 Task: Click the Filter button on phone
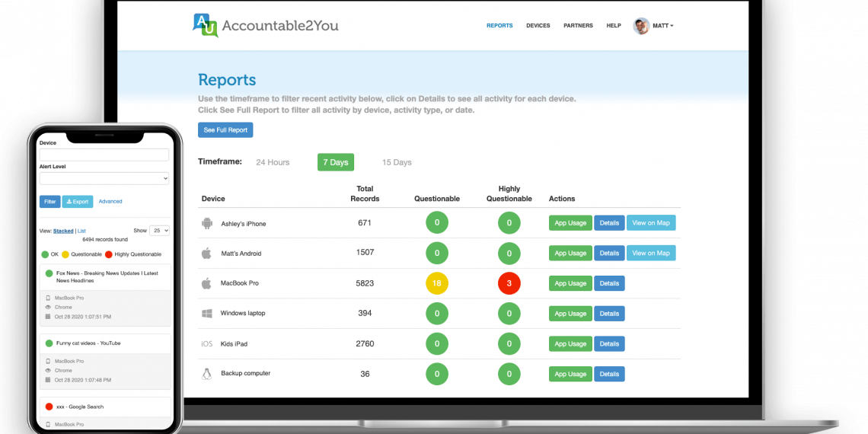pos(49,202)
